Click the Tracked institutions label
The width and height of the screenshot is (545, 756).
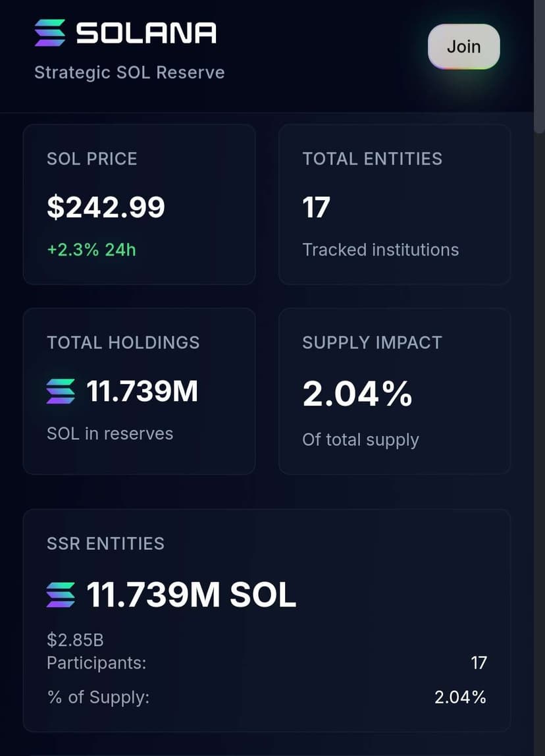point(380,250)
